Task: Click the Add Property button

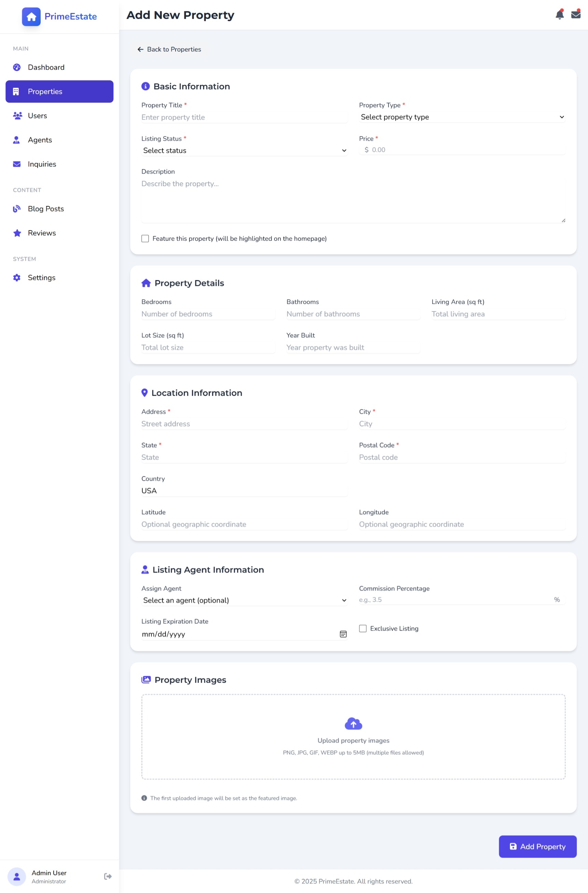Action: tap(537, 847)
